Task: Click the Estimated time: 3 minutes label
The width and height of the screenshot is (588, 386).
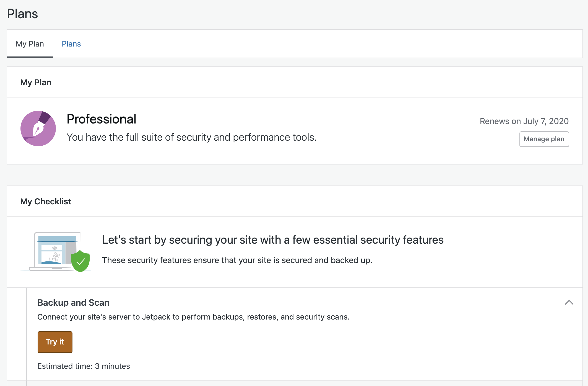Action: point(84,366)
